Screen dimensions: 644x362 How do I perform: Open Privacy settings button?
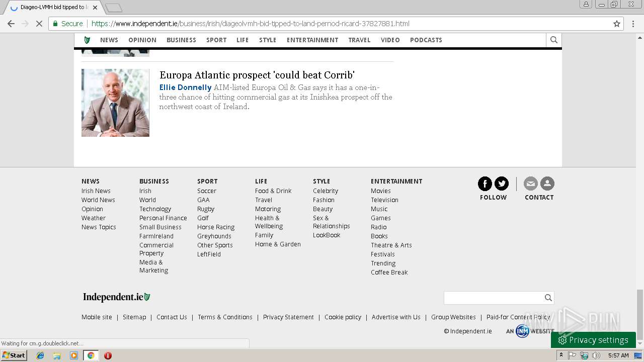click(593, 340)
